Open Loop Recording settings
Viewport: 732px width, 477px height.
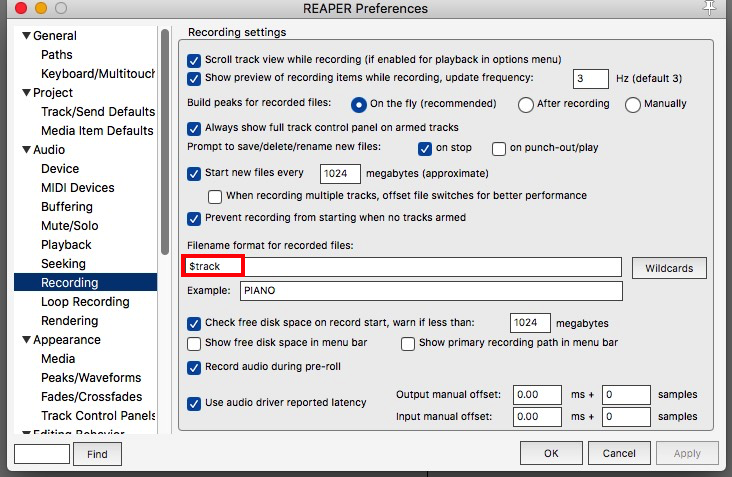pos(85,302)
